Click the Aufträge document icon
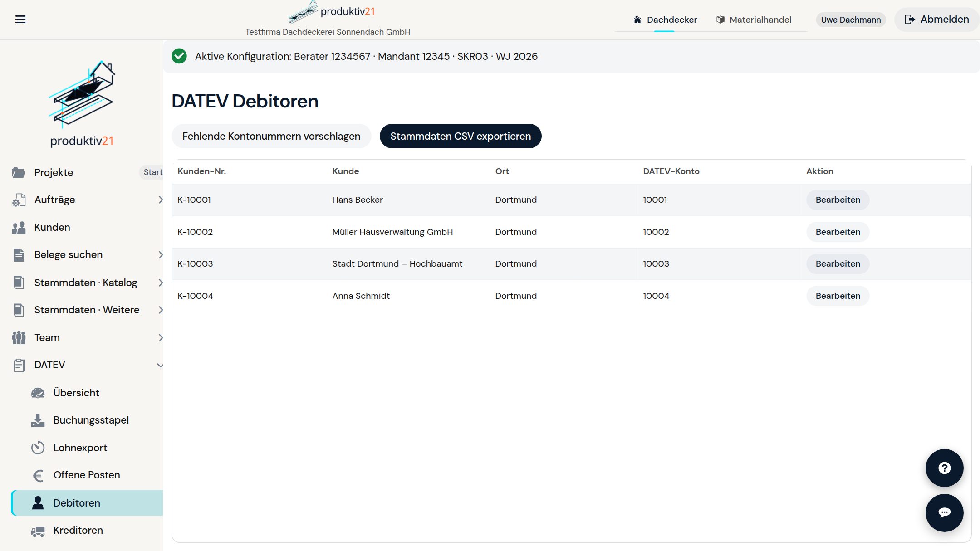This screenshot has height=551, width=980. [19, 200]
